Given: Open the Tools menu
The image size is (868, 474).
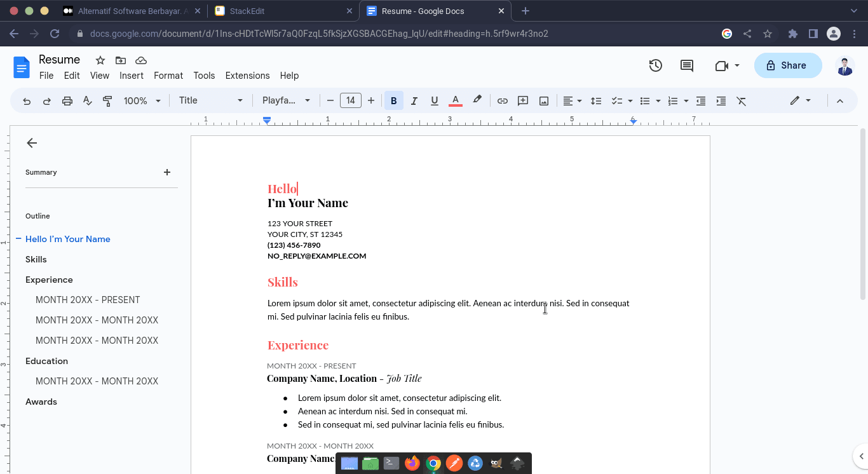Looking at the screenshot, I should pos(204,76).
